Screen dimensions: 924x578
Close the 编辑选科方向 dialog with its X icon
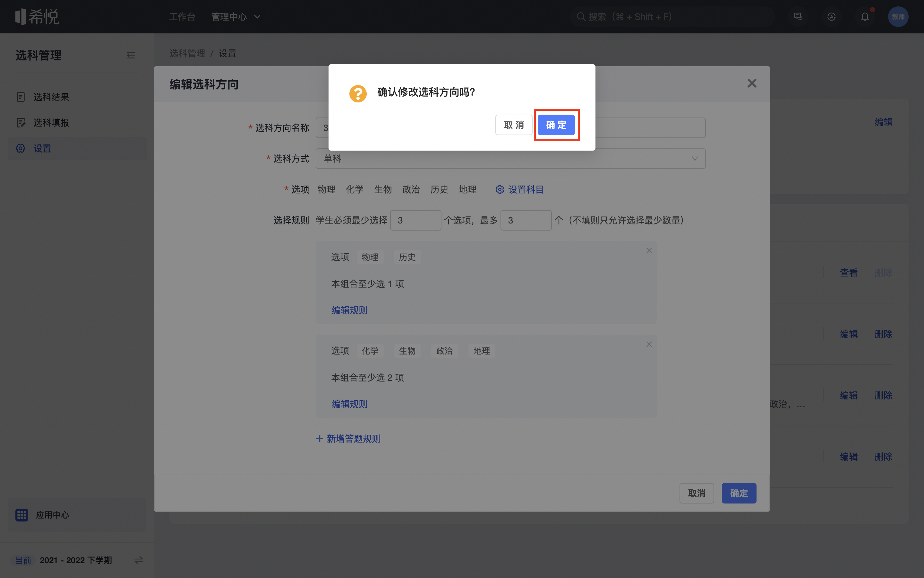point(752,83)
